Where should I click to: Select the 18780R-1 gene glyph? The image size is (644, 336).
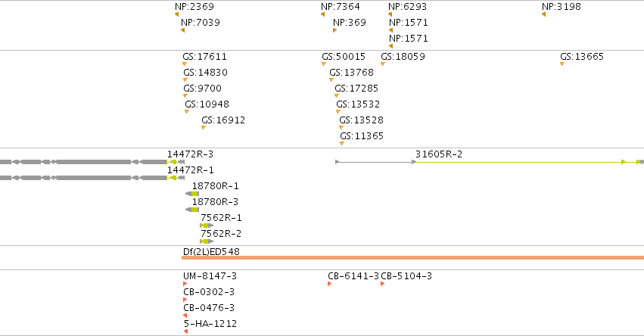192,194
